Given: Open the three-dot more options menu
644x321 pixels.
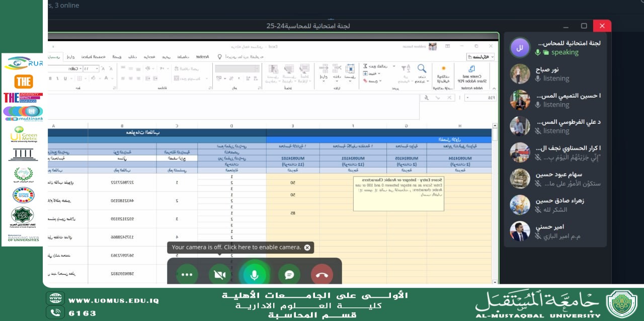Looking at the screenshot, I should point(187,275).
